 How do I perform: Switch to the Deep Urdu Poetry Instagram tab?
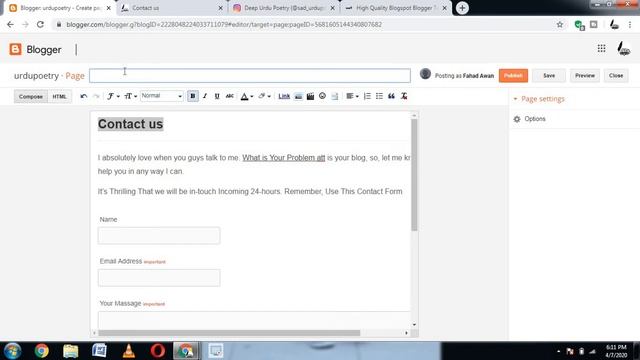284,8
